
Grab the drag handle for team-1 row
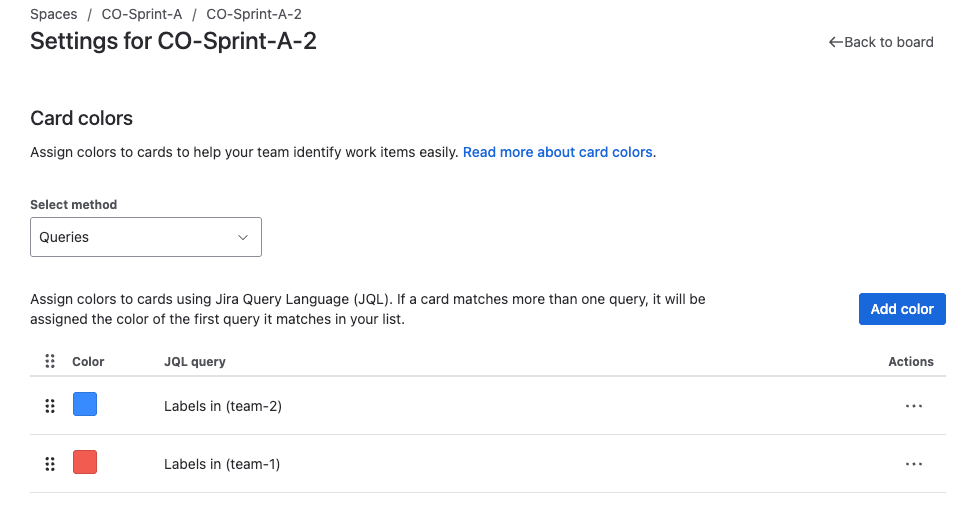click(50, 464)
